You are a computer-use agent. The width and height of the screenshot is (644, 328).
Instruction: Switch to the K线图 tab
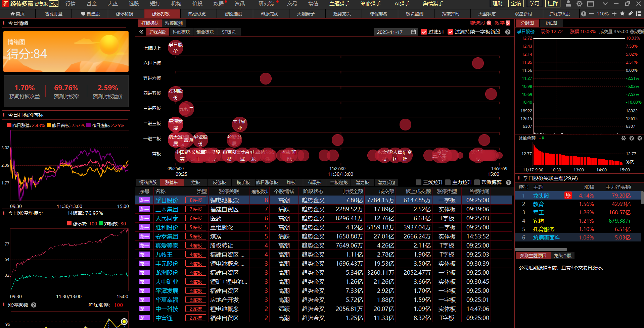pyautogui.click(x=551, y=23)
